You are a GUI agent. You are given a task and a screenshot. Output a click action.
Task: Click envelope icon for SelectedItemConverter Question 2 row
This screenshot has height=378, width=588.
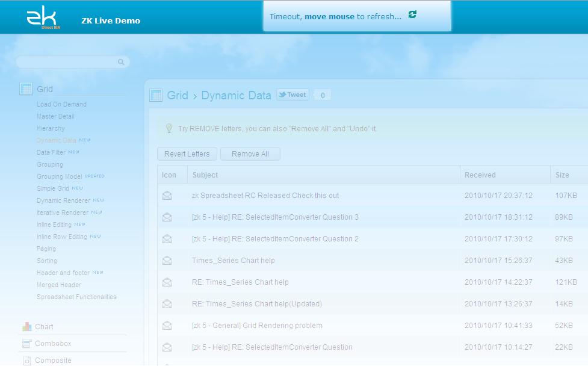167,239
